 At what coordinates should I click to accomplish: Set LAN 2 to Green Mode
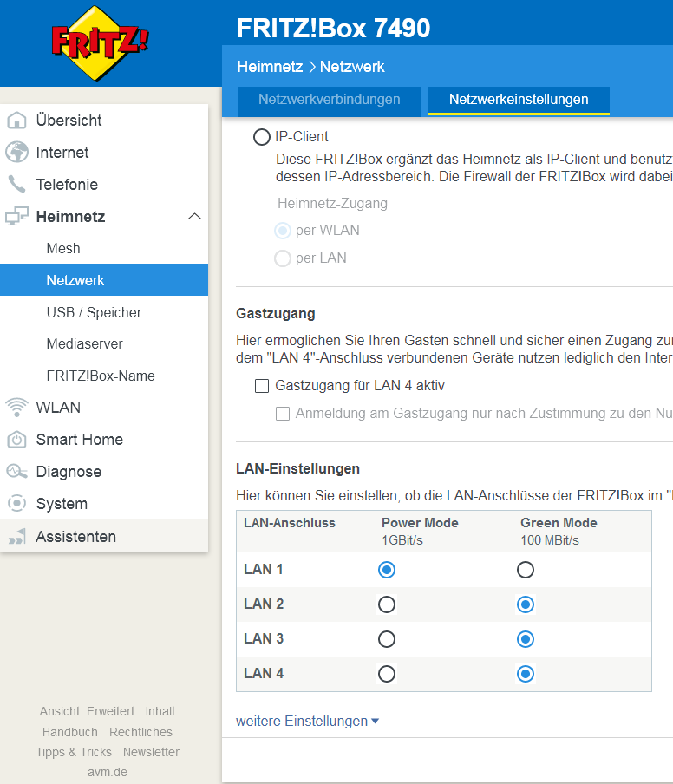point(525,604)
